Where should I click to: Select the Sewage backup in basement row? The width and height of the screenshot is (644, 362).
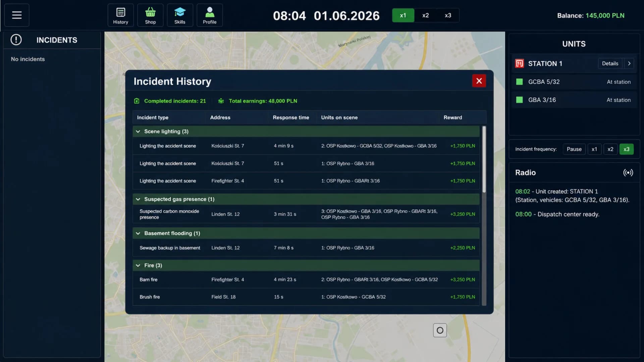306,248
